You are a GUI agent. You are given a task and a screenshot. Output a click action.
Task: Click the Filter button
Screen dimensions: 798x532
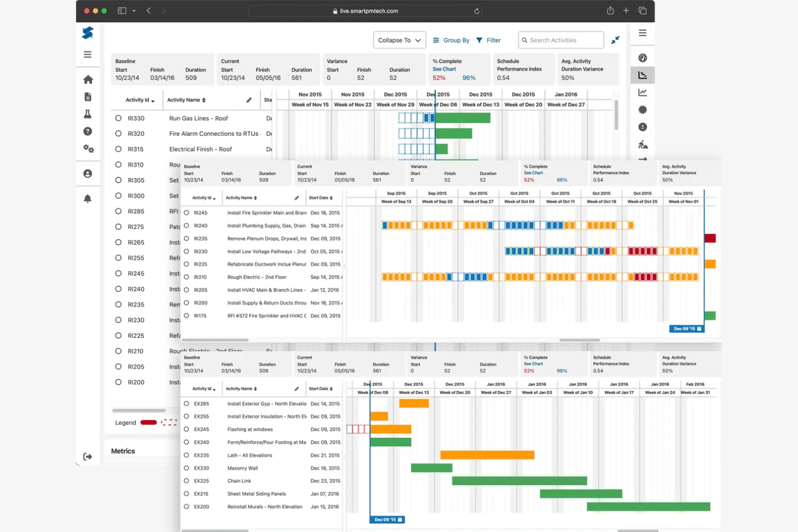coord(489,40)
